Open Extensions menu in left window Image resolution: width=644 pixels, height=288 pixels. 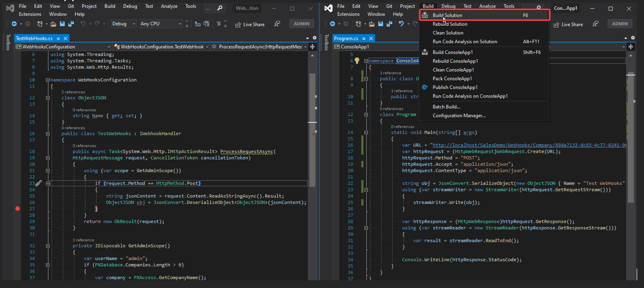[30, 14]
